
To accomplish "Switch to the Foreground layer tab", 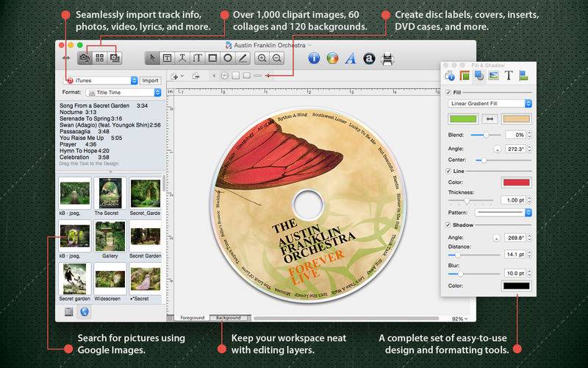I will pyautogui.click(x=193, y=318).
